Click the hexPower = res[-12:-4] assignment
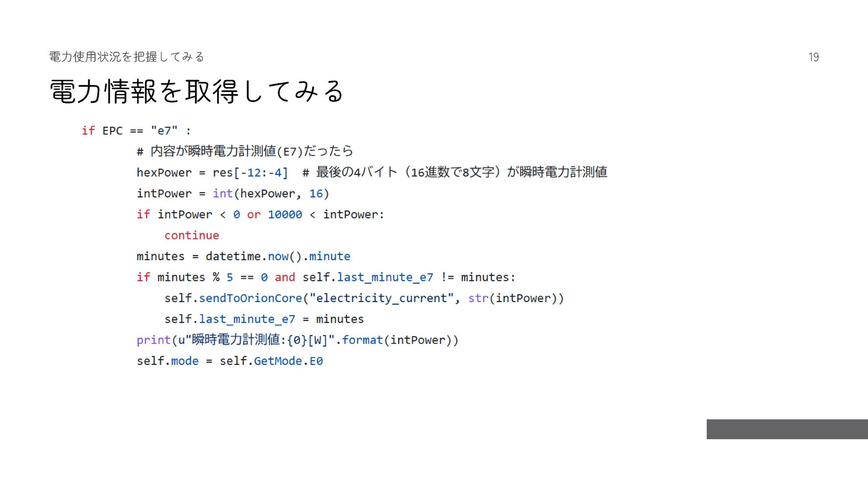Viewport: 868px width, 488px height. [x=212, y=173]
